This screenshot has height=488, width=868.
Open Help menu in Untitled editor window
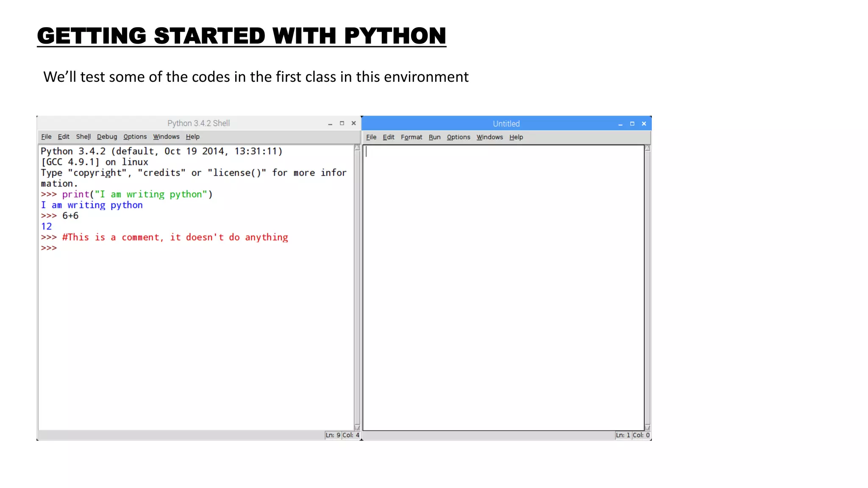[516, 137]
